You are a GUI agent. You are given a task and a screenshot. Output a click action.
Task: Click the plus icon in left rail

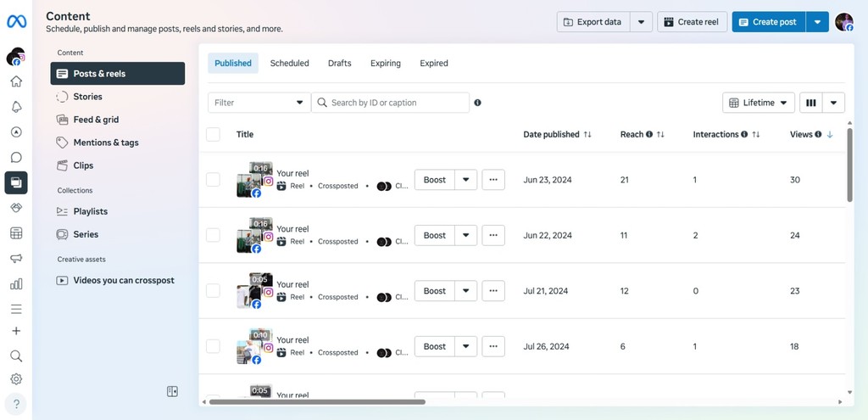coord(16,331)
